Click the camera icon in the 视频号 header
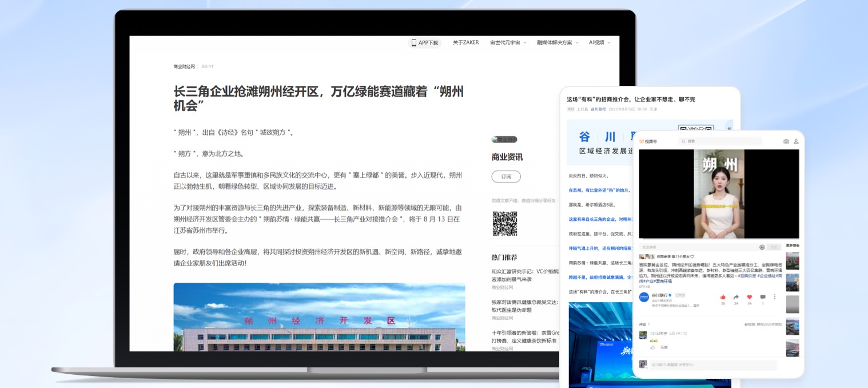 (x=786, y=141)
